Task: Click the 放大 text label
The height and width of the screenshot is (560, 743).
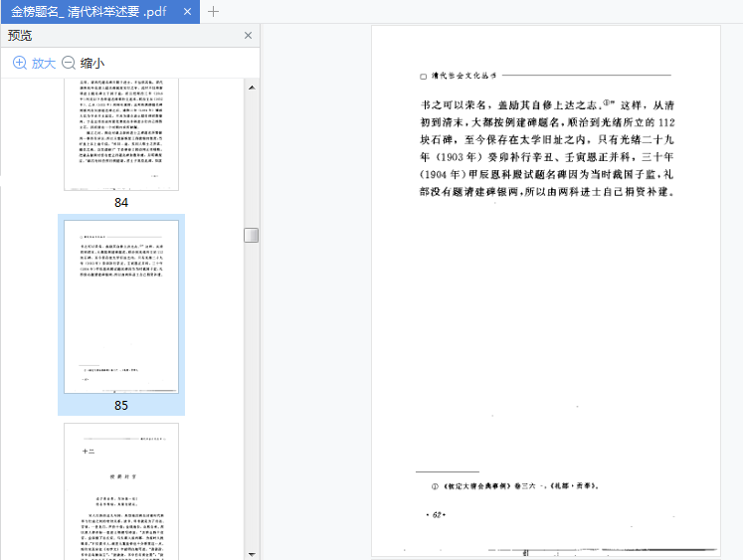Action: click(44, 63)
